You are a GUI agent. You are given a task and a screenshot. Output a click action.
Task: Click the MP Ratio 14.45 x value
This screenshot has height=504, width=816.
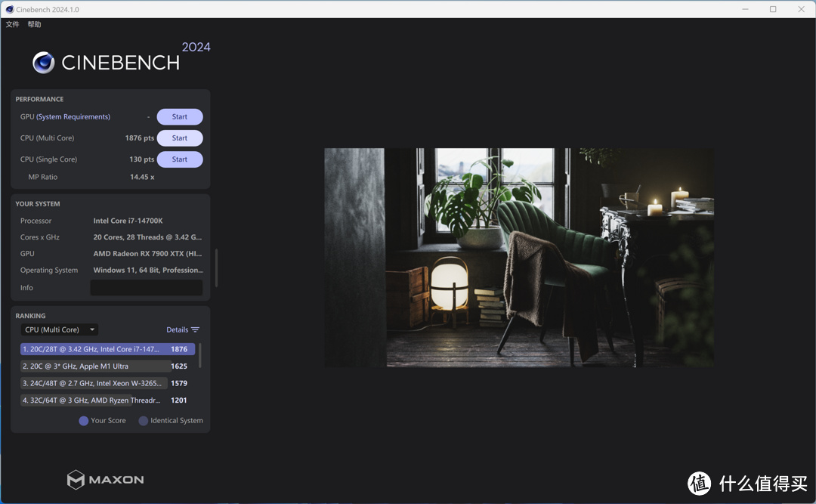142,177
